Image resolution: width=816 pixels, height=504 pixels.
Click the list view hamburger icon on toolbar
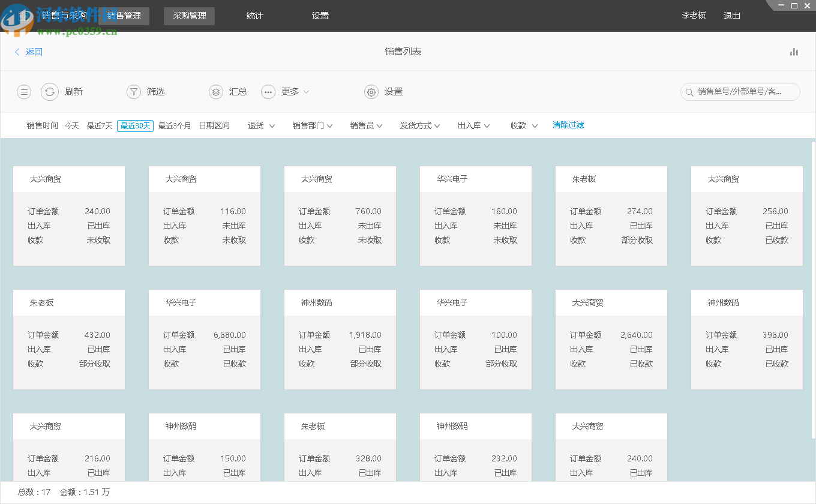pyautogui.click(x=23, y=92)
